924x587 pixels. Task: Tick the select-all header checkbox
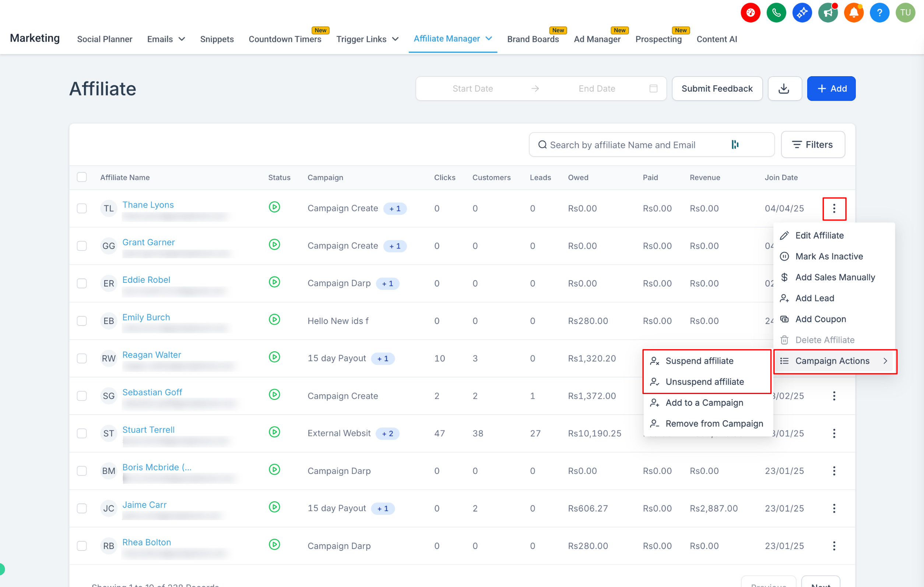pyautogui.click(x=82, y=177)
